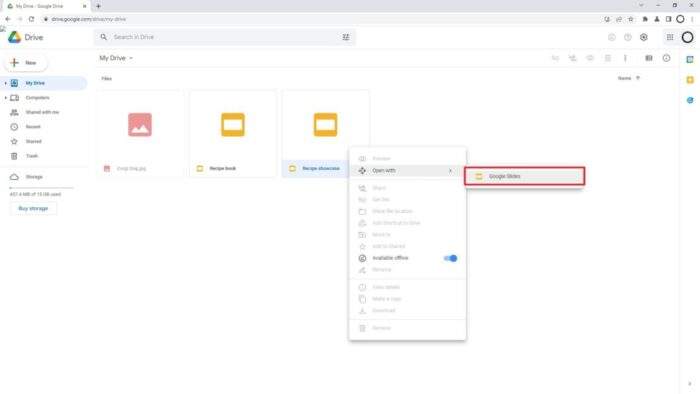Choose Share in the context menu
Viewport: 700px width, 394px height.
[x=407, y=188]
